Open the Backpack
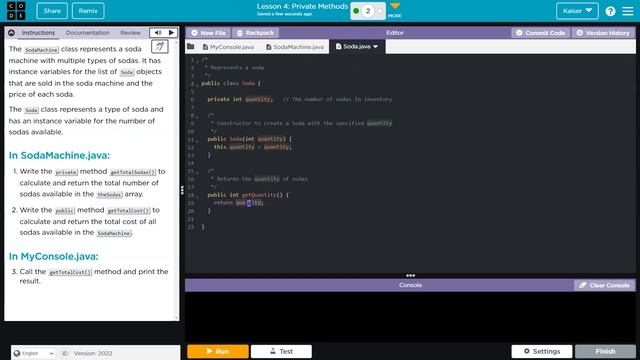640x360 pixels. click(256, 33)
